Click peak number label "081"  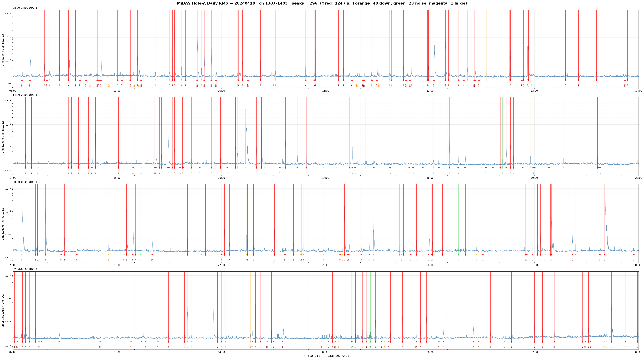[596, 86]
